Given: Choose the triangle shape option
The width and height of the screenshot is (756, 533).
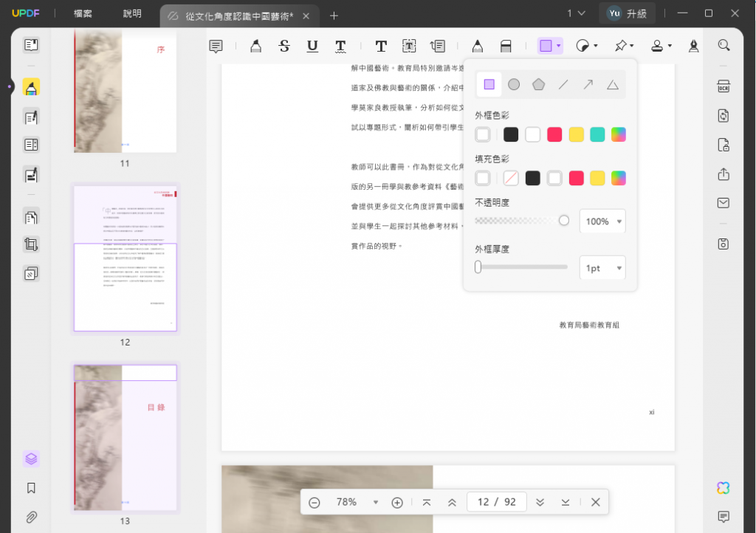Looking at the screenshot, I should pyautogui.click(x=612, y=85).
